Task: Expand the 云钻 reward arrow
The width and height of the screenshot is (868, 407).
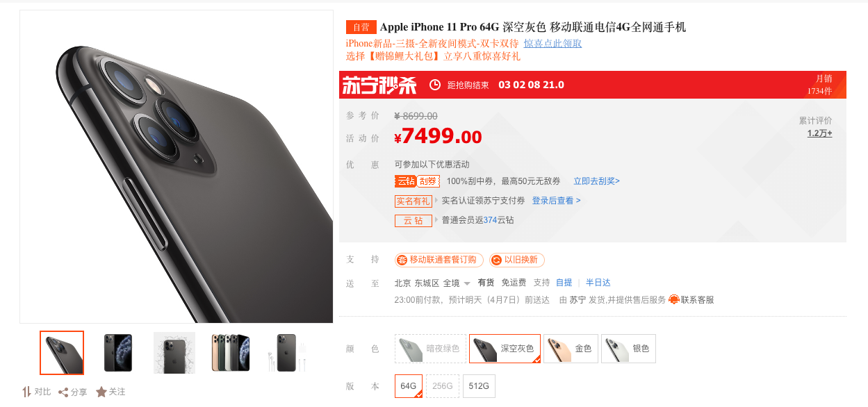Action: 436,220
